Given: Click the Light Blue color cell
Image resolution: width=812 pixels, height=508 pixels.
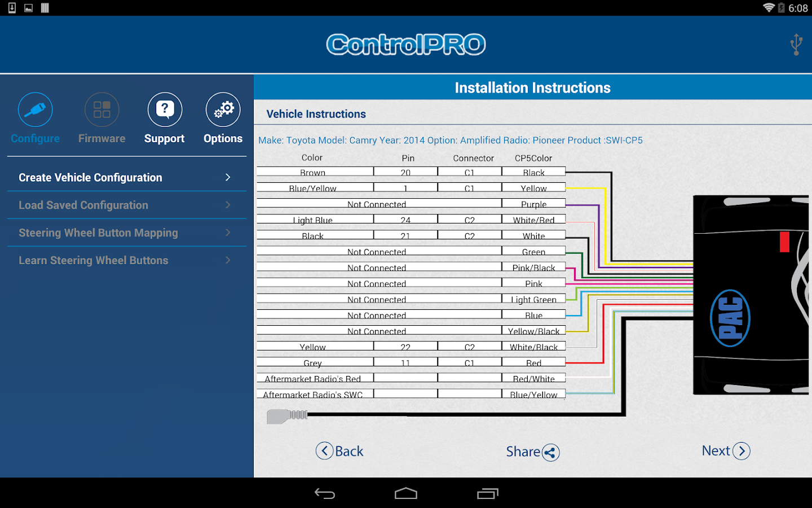Looking at the screenshot, I should coord(315,219).
